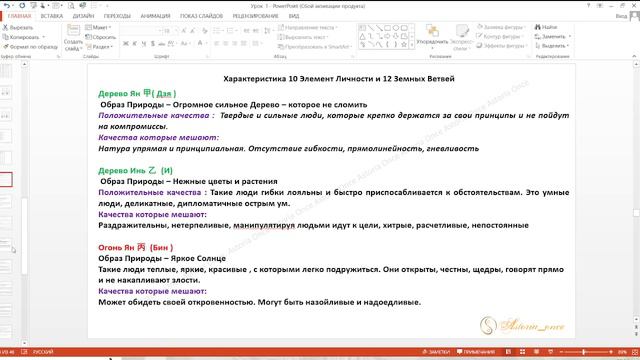
Task: Open the Выделить (Select) dropdown
Action: click(x=552, y=46)
